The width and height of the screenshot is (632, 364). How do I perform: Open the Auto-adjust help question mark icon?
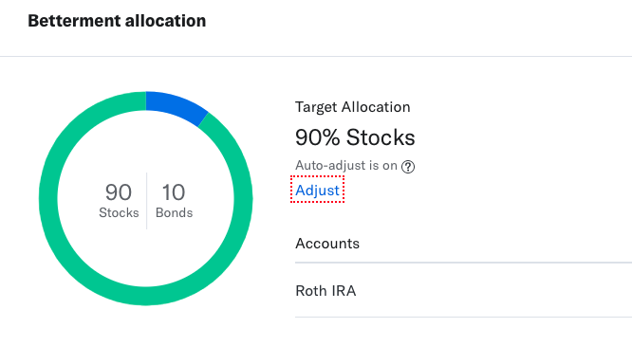tap(408, 166)
